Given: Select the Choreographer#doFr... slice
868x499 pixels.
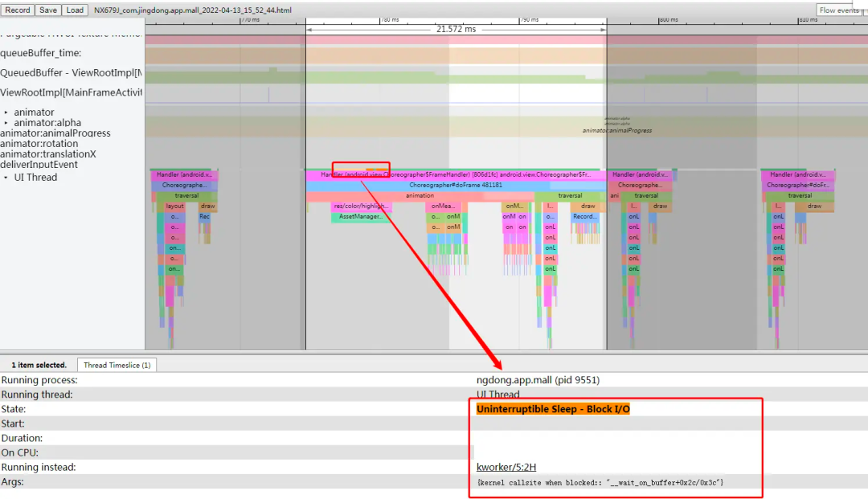Looking at the screenshot, I should point(798,185).
